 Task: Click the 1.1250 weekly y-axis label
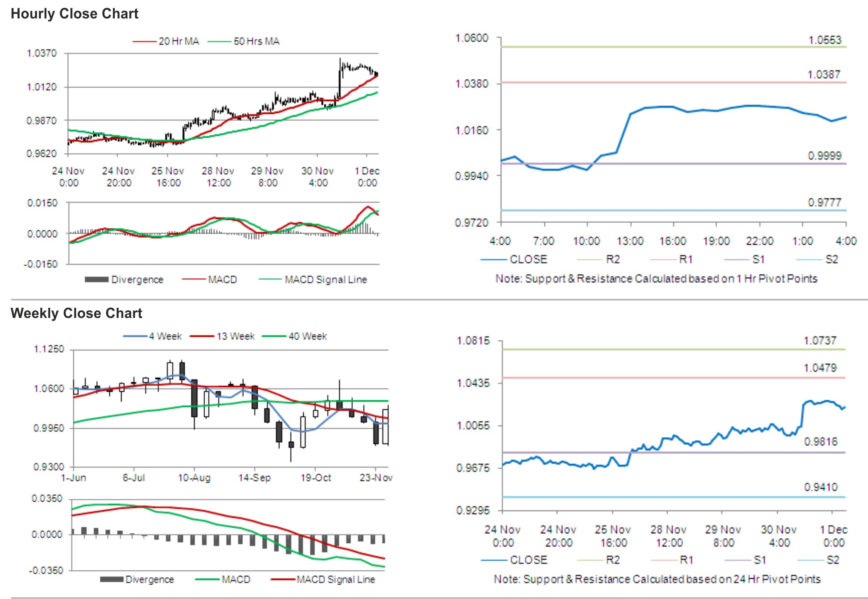tap(49, 349)
